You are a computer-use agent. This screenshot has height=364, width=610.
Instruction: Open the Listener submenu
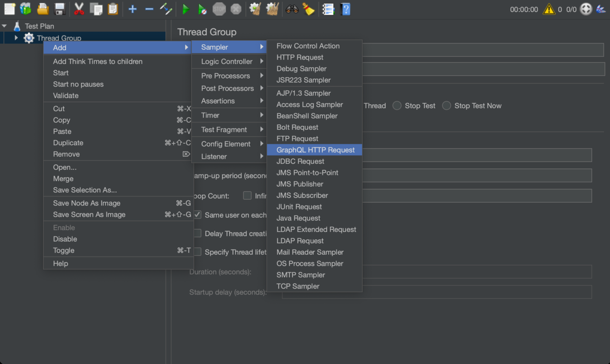point(229,157)
